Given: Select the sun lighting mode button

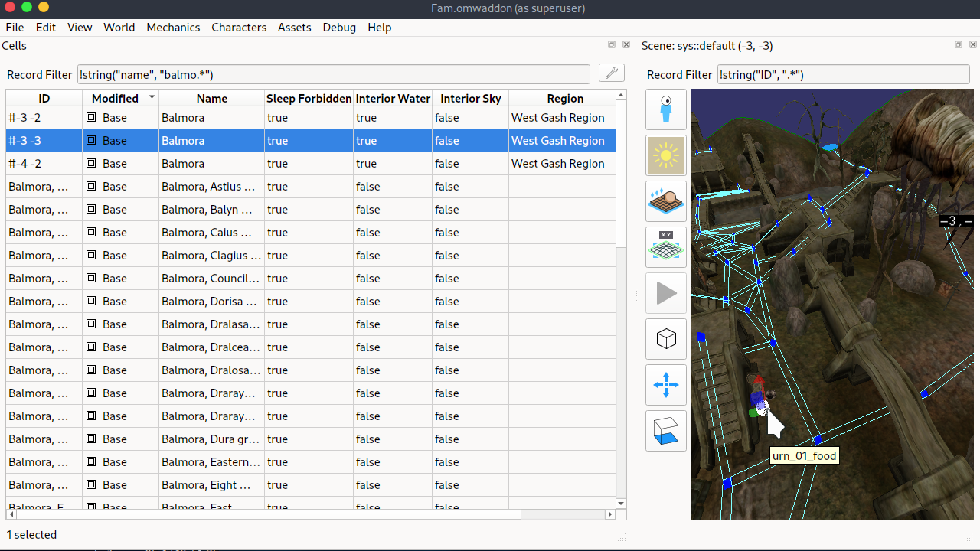Looking at the screenshot, I should pyautogui.click(x=666, y=155).
